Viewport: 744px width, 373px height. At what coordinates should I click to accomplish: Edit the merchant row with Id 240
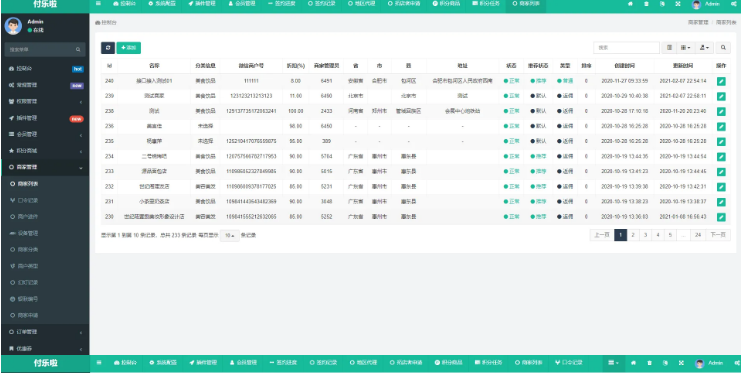tap(721, 81)
